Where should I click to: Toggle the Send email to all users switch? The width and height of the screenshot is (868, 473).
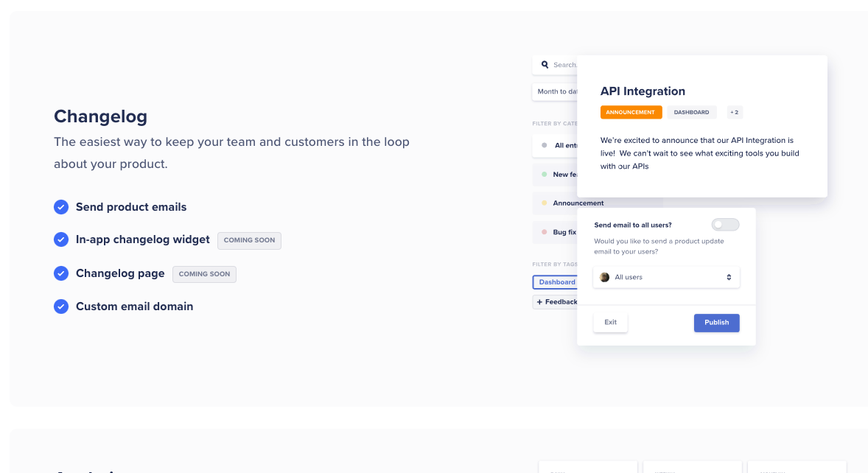tap(725, 225)
